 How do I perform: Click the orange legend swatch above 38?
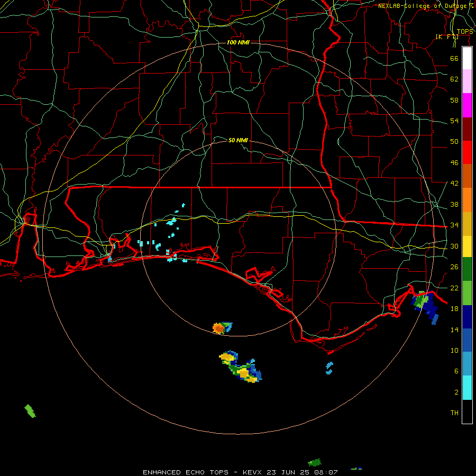pos(467,200)
